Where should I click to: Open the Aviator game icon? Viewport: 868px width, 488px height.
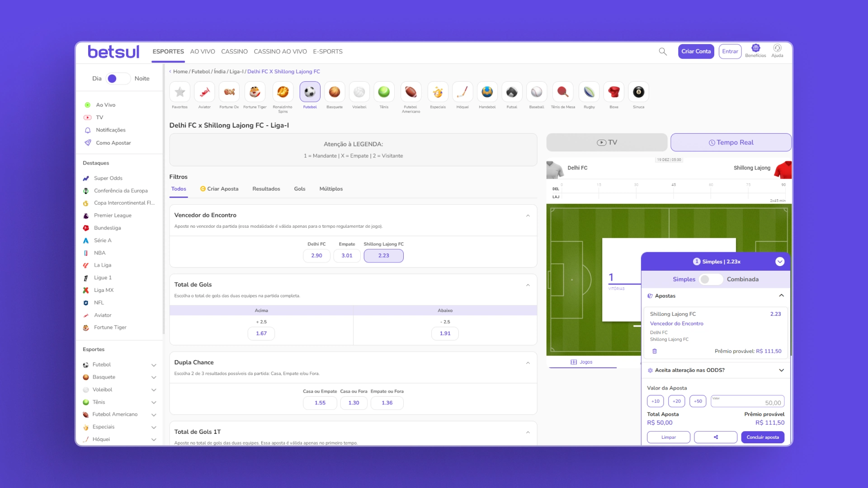pos(204,92)
